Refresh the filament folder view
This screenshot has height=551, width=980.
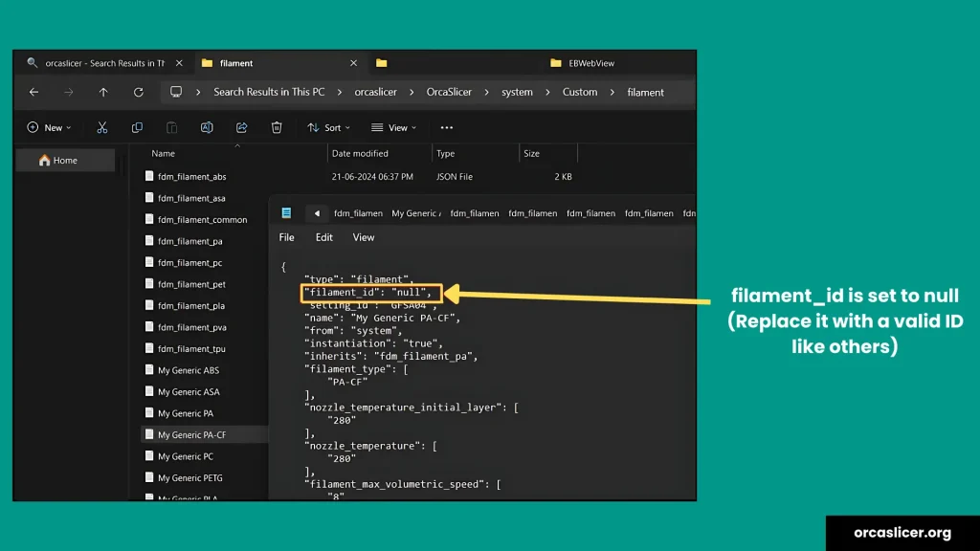138,92
